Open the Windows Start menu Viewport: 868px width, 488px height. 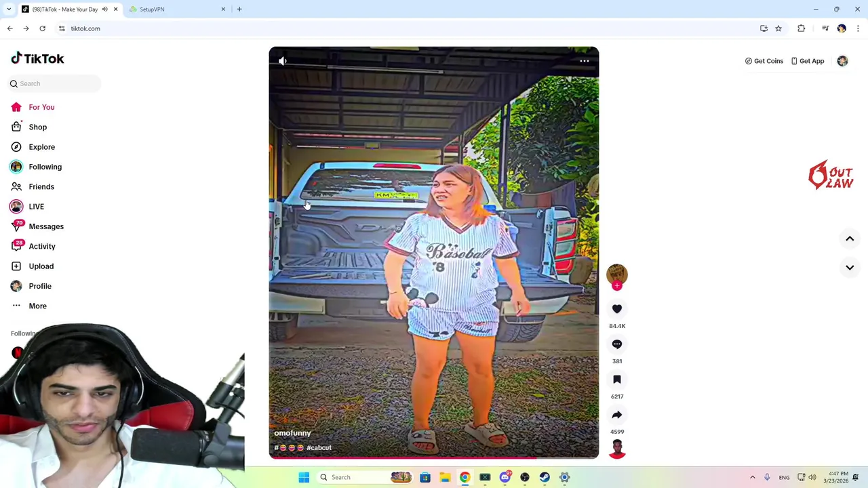click(x=304, y=477)
